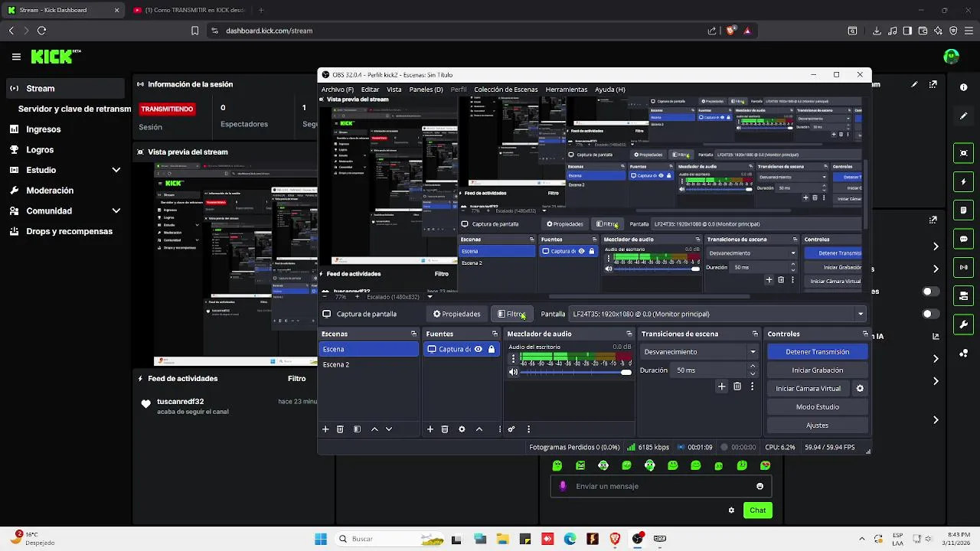Open the Paneles menu in OBS
Viewport: 980px width, 551px height.
(x=426, y=90)
